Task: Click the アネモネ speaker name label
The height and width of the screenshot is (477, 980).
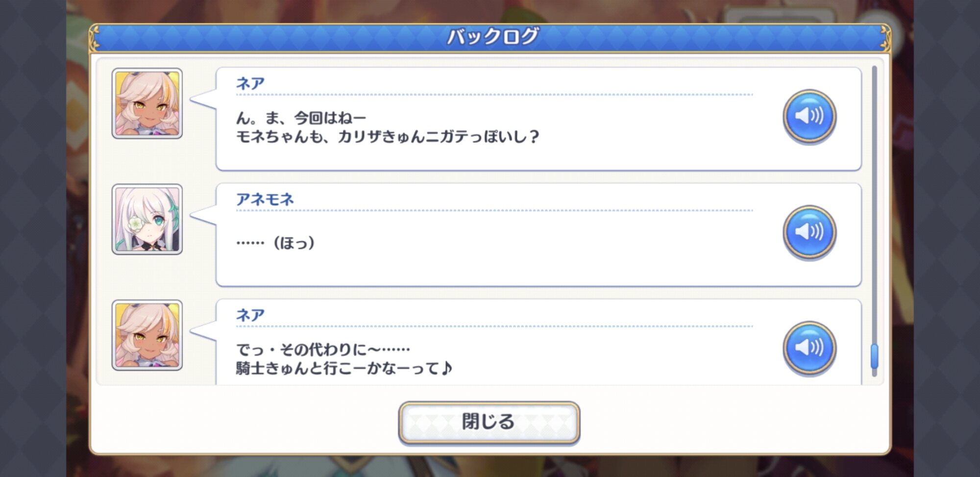Action: pos(265,199)
